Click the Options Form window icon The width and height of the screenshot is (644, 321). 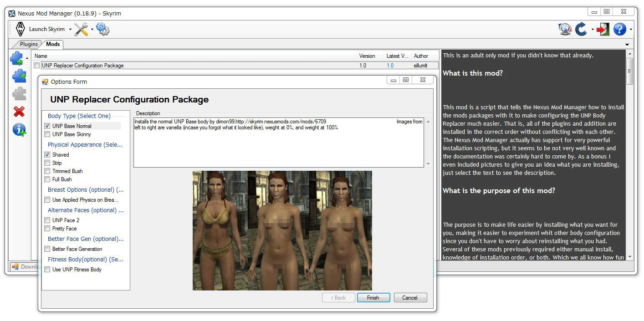[x=45, y=82]
